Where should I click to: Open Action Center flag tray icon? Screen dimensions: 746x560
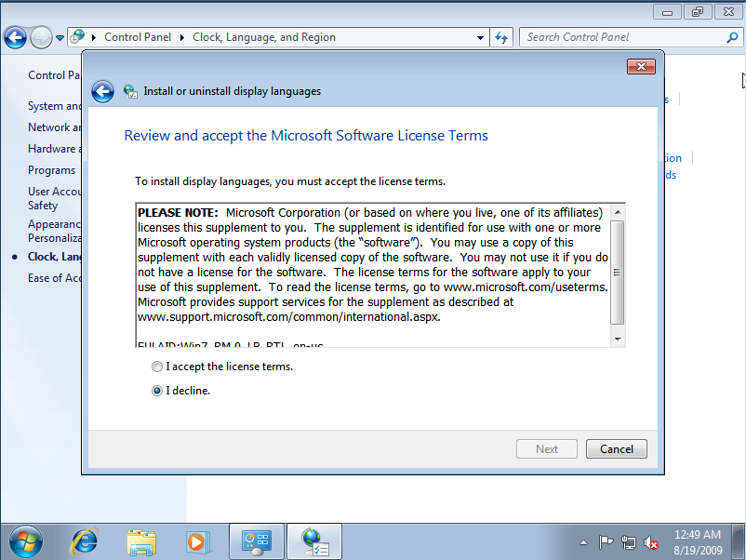(606, 542)
